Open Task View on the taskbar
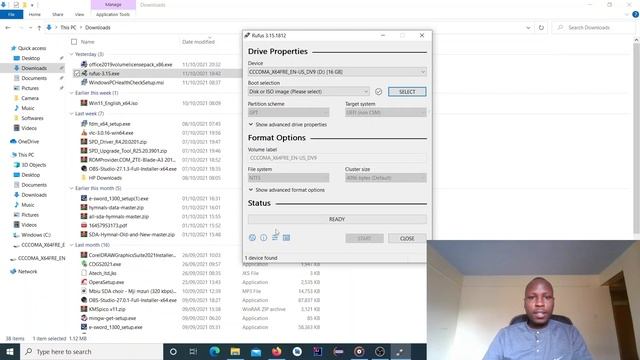640x360 pixels. pos(193,351)
